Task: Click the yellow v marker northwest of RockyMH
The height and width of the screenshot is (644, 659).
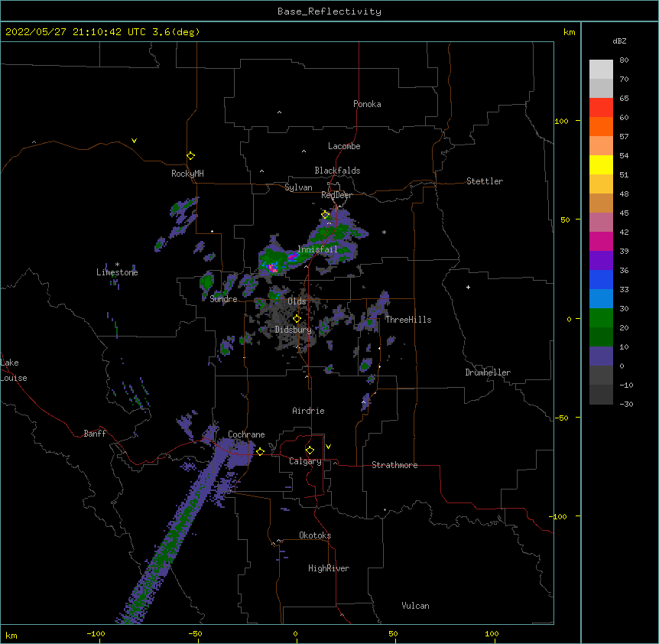Action: coord(134,141)
